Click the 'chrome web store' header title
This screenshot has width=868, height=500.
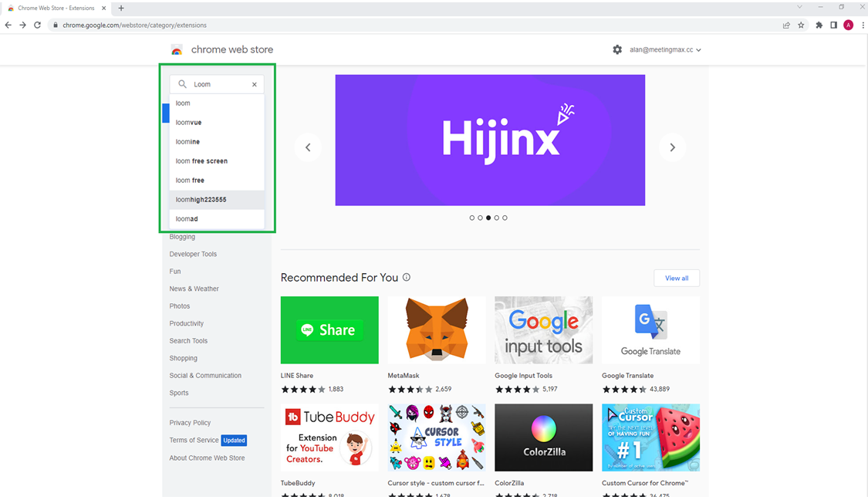(x=232, y=50)
